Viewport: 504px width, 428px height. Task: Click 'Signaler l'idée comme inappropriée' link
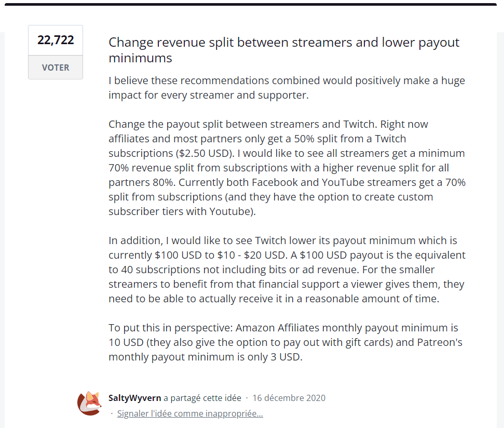click(x=190, y=414)
